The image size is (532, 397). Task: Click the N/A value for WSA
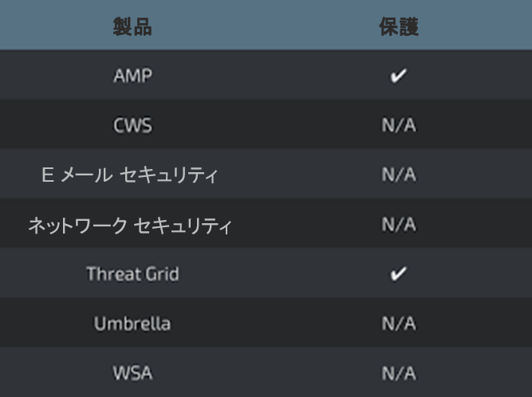pos(399,373)
